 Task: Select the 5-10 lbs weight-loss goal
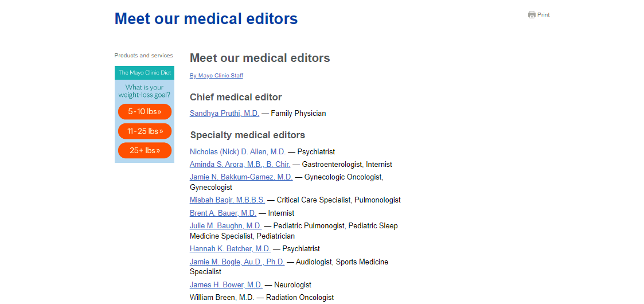pyautogui.click(x=145, y=112)
